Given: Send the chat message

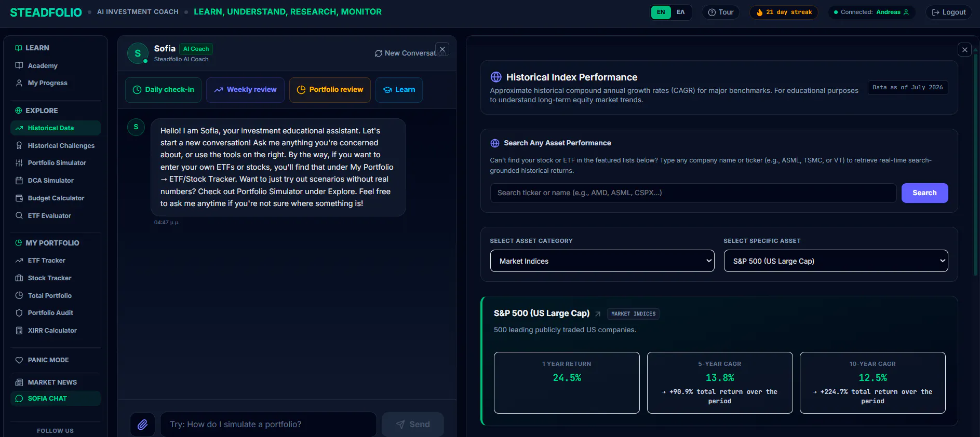Looking at the screenshot, I should 413,425.
